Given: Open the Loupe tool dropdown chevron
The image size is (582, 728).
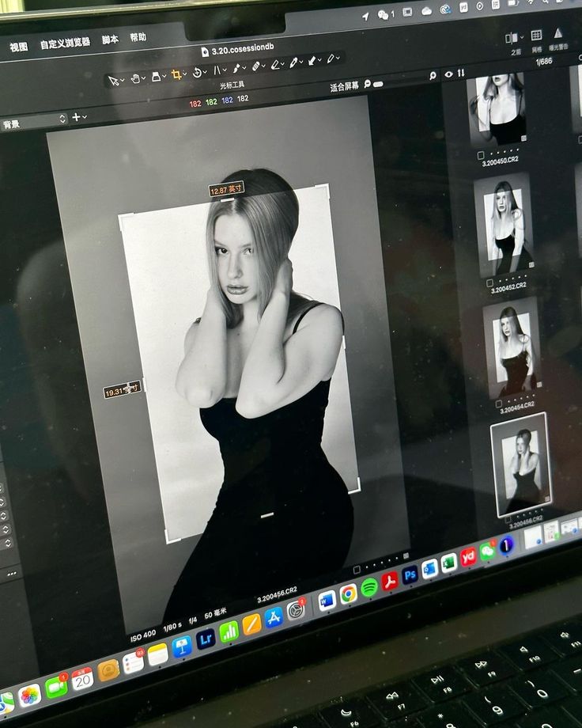Looking at the screenshot, I should click(x=164, y=76).
